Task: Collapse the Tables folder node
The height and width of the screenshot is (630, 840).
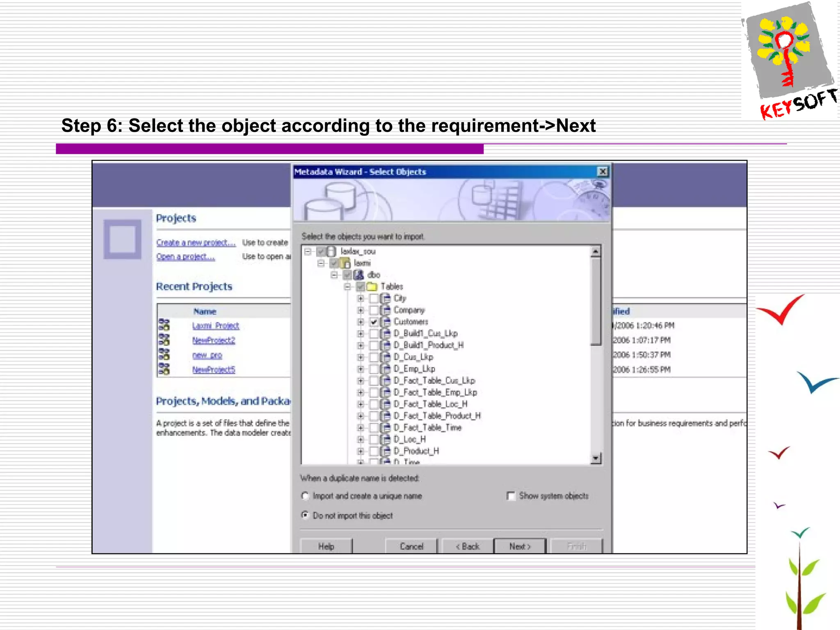Action: (x=347, y=286)
